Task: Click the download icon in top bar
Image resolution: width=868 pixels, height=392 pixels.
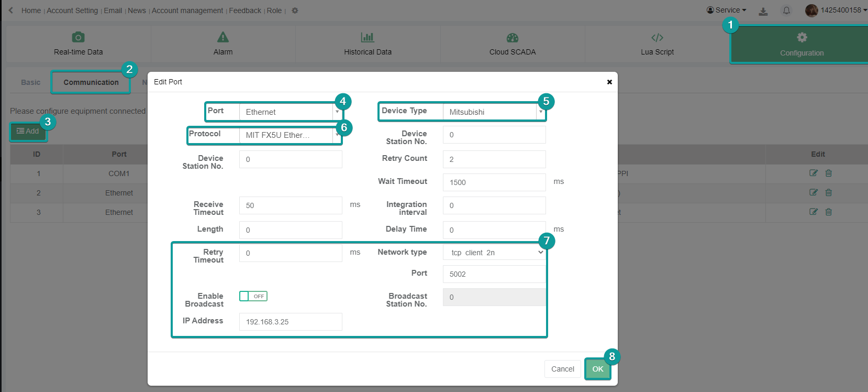Action: (763, 11)
